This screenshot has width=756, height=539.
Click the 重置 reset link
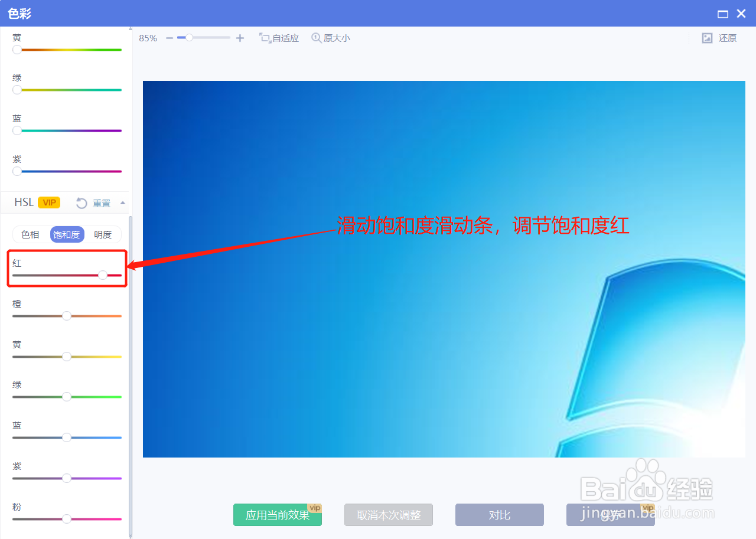click(x=102, y=203)
